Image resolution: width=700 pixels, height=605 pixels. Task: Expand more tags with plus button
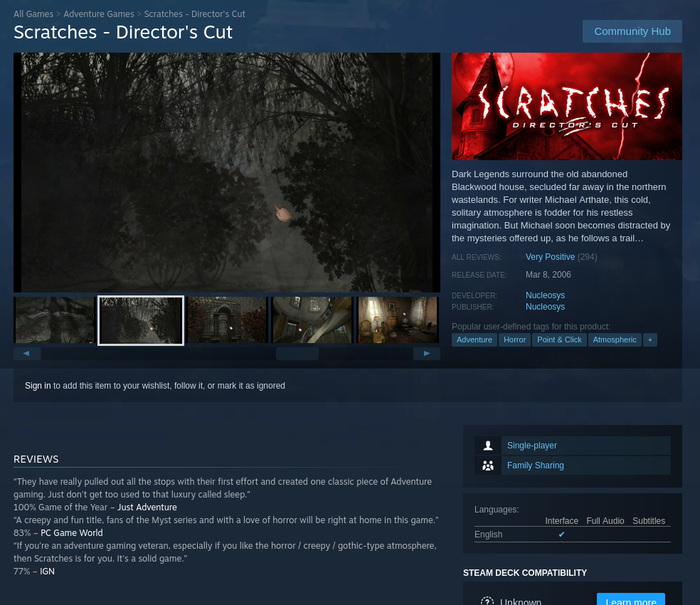(650, 340)
